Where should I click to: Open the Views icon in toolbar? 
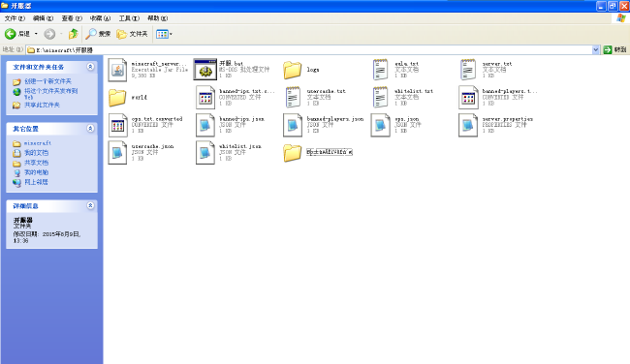[x=162, y=34]
